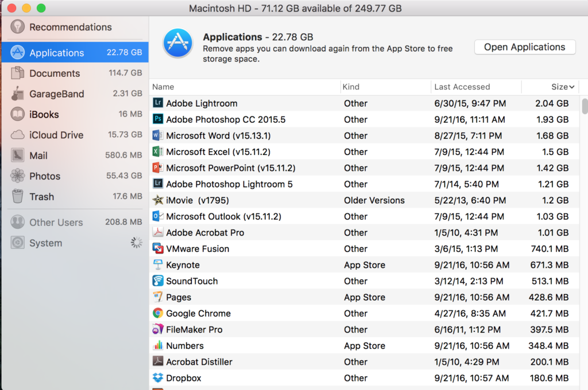The height and width of the screenshot is (390, 588).
Task: Click the "16 MB" iBooks size
Action: [x=130, y=114]
